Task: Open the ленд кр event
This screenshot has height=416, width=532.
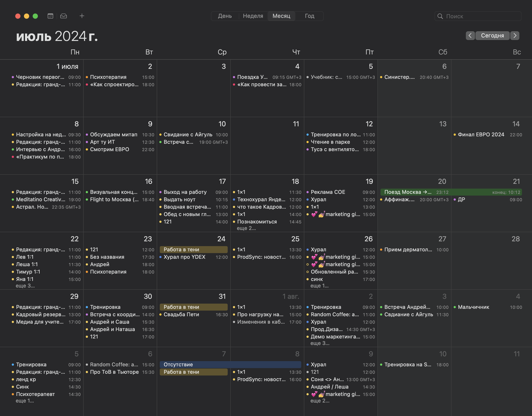Action: (x=46, y=380)
